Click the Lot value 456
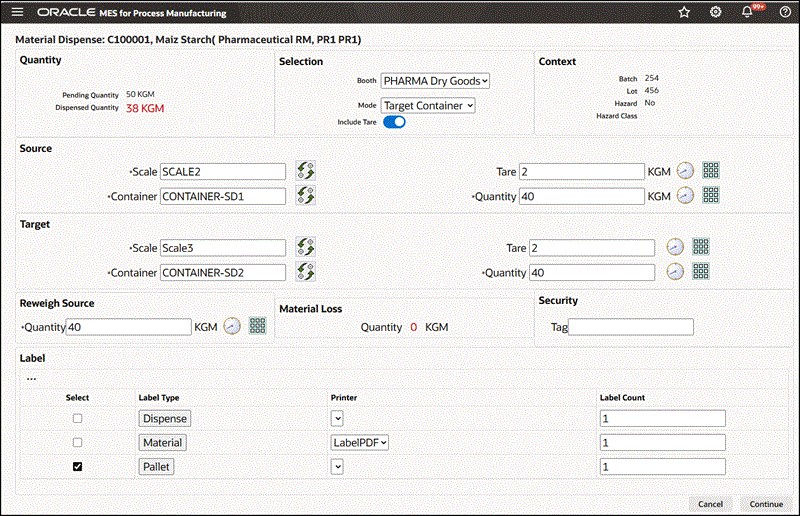Viewport: 800px width, 516px height. tap(652, 90)
